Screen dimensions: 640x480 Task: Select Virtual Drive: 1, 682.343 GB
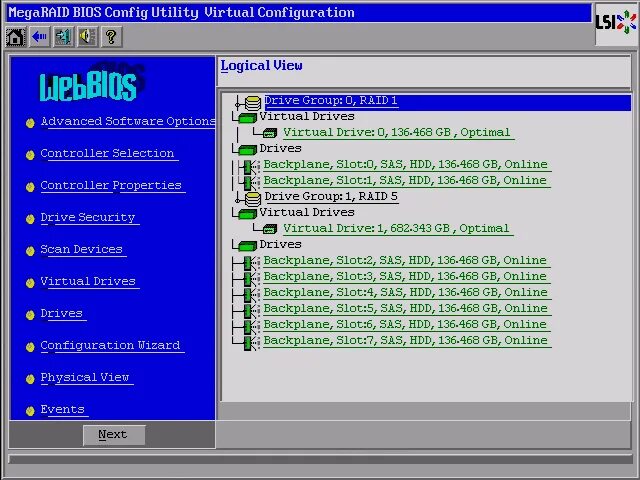396,229
